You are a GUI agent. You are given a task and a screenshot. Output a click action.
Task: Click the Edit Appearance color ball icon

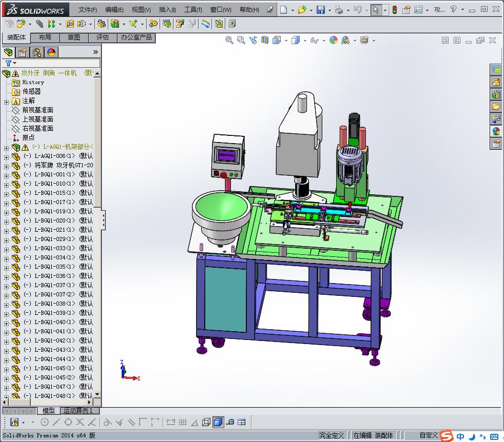(334, 40)
